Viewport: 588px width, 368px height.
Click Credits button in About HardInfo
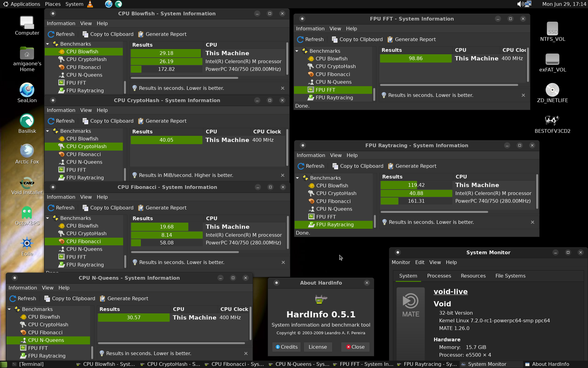point(286,347)
